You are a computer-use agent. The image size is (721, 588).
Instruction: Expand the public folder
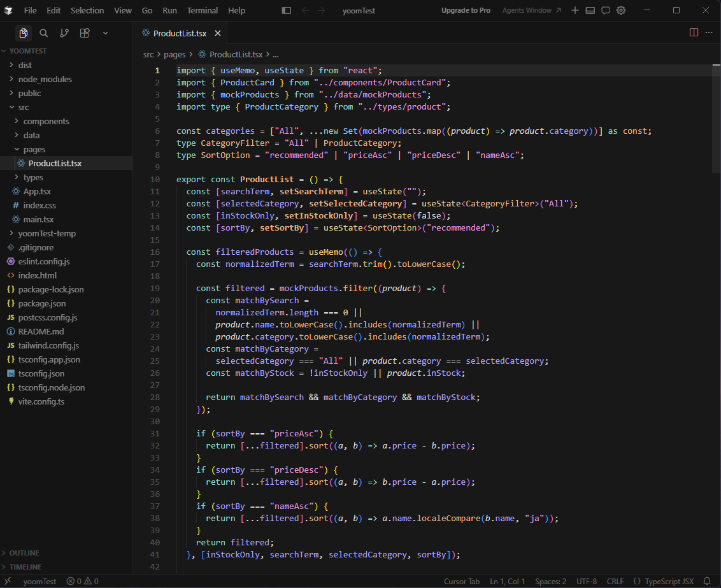67,93
